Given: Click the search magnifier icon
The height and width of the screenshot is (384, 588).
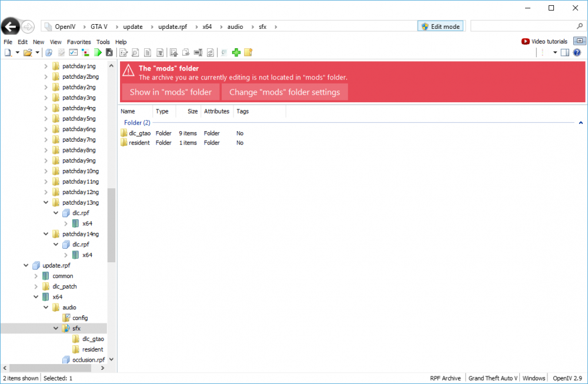Looking at the screenshot, I should (x=579, y=26).
